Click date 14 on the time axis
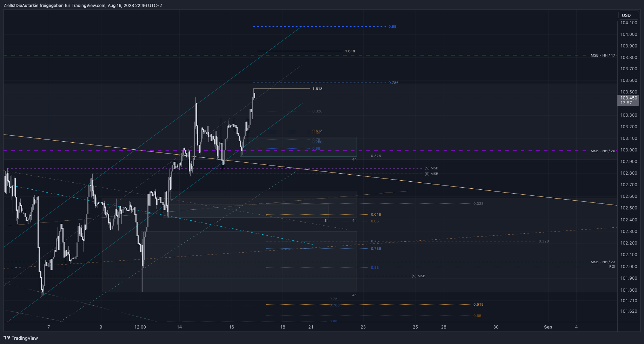 tap(179, 327)
